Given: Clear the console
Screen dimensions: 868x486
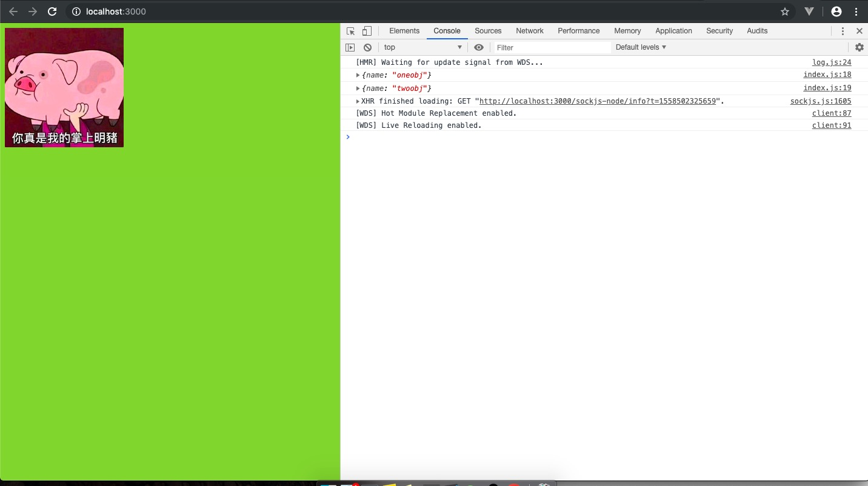Looking at the screenshot, I should 367,47.
